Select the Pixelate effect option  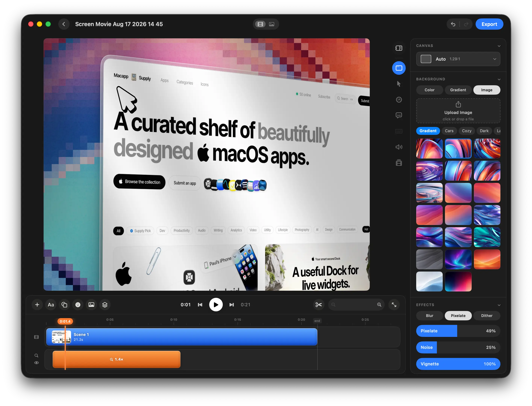pos(458,316)
